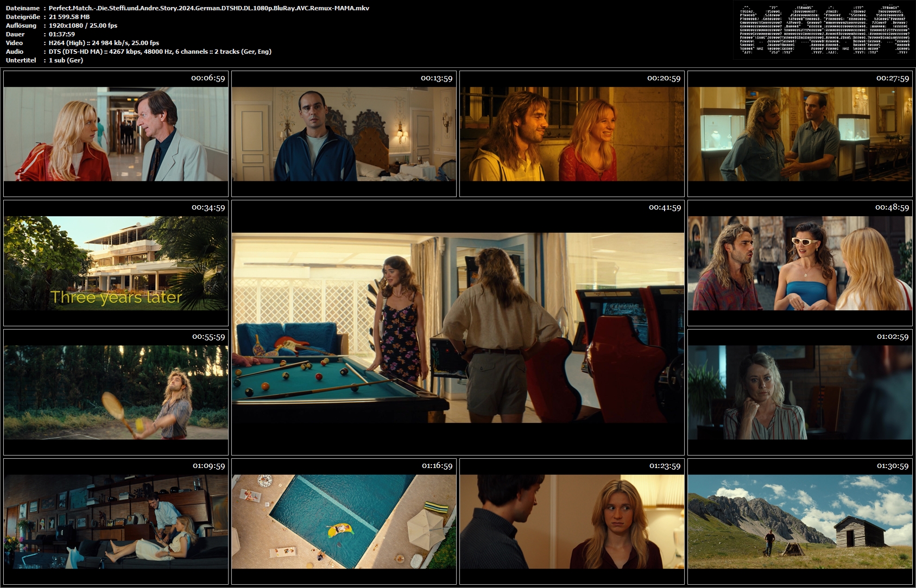916x588 pixels.
Task: Click the frame at 01:23:59
Action: click(x=572, y=521)
